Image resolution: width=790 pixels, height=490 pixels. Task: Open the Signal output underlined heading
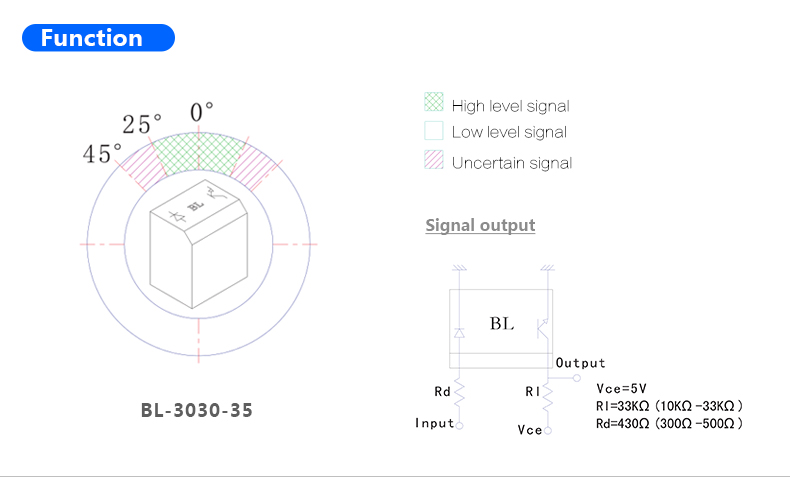tap(480, 225)
